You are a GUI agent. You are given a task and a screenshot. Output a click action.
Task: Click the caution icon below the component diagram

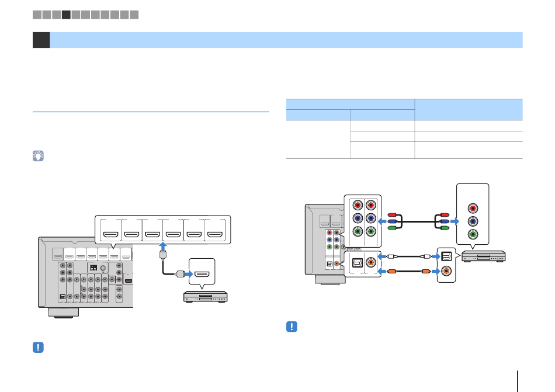[x=292, y=327]
